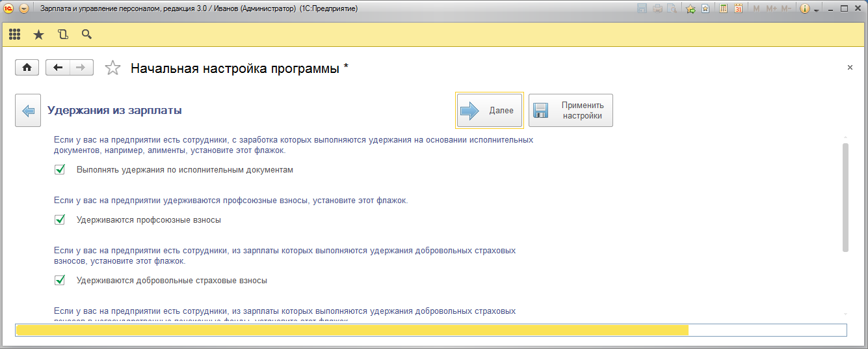868x349 pixels.
Task: Open the history scroll icon
Action: [62, 35]
